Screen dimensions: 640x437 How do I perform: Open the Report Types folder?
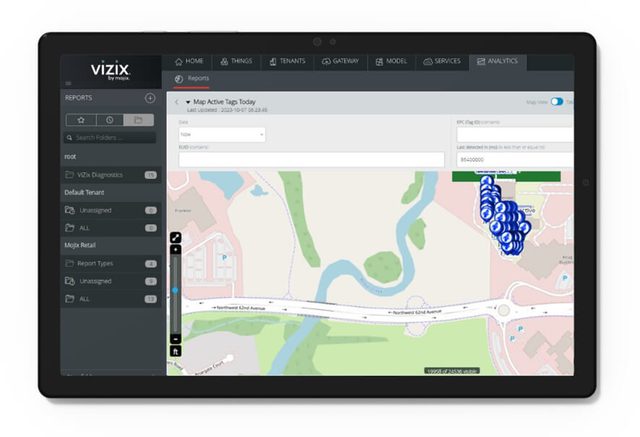pos(100,263)
